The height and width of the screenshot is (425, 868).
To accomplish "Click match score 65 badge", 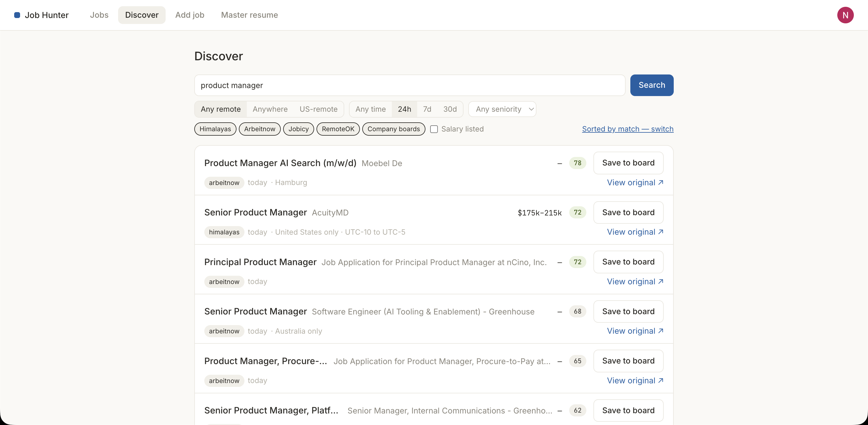I will click(577, 361).
